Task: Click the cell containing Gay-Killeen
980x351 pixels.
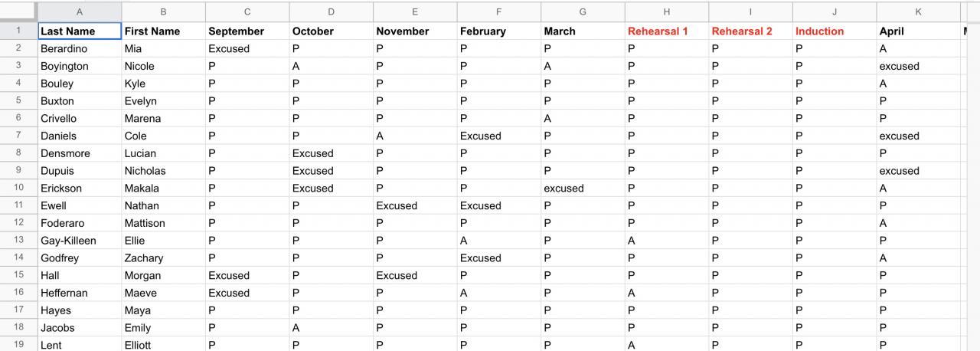Action: tap(80, 241)
